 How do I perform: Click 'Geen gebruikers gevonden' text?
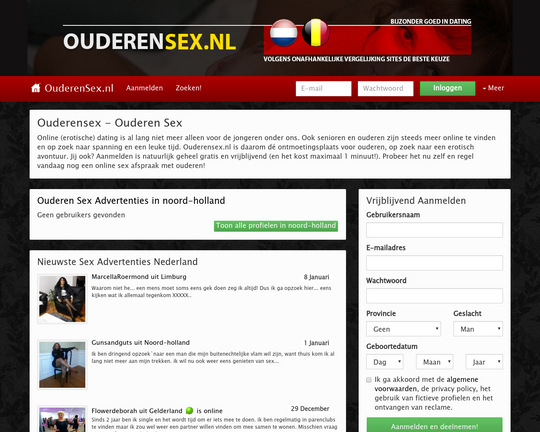(x=81, y=215)
